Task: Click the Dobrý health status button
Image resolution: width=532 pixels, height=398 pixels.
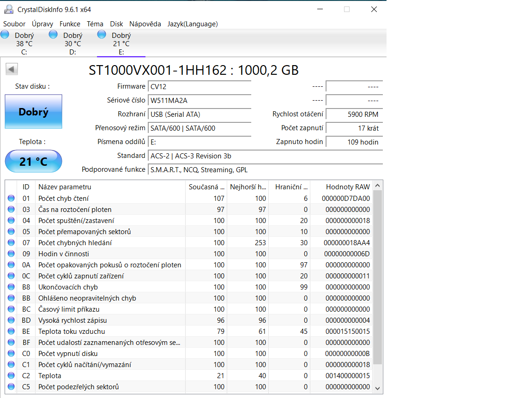Action: pos(33,112)
